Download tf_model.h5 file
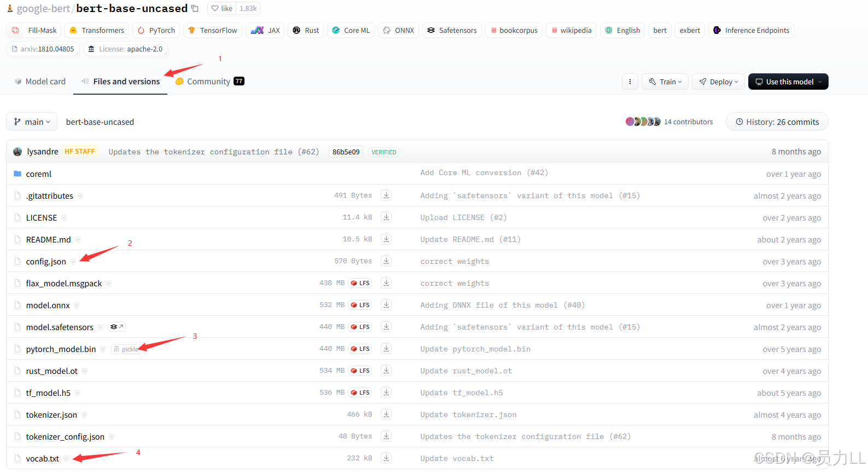 (x=386, y=393)
